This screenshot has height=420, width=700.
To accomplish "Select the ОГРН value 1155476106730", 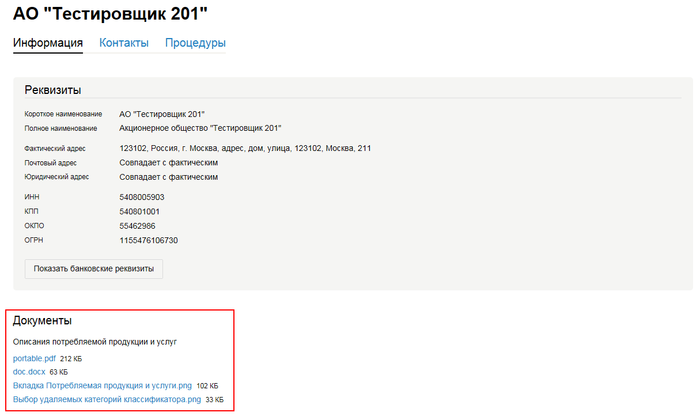I will point(148,240).
